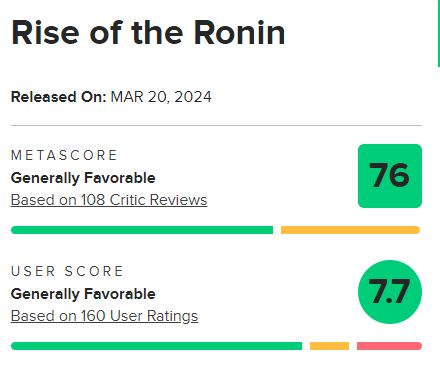Click the number 108 in the critic reviews link
Viewport: 440px width, 368px height.
coord(93,200)
